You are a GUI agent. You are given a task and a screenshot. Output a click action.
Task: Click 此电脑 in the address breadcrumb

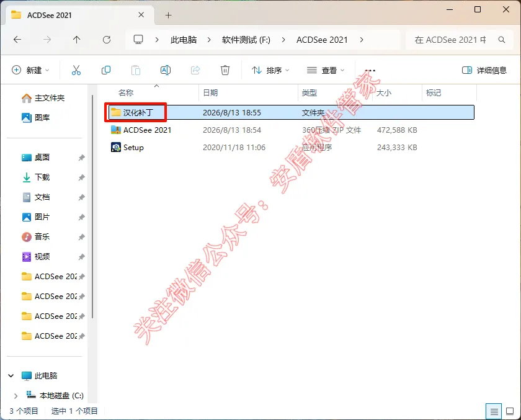[x=184, y=40]
